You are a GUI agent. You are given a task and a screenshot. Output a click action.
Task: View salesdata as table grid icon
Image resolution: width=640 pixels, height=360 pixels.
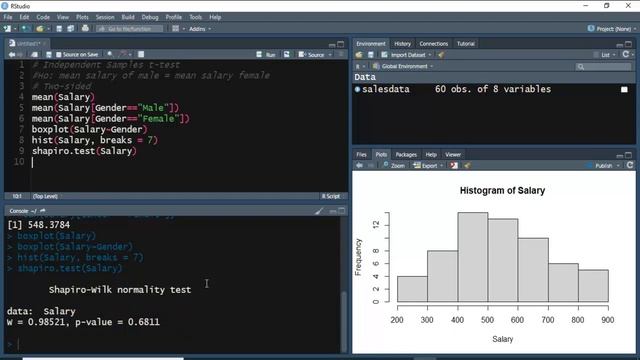coord(624,89)
